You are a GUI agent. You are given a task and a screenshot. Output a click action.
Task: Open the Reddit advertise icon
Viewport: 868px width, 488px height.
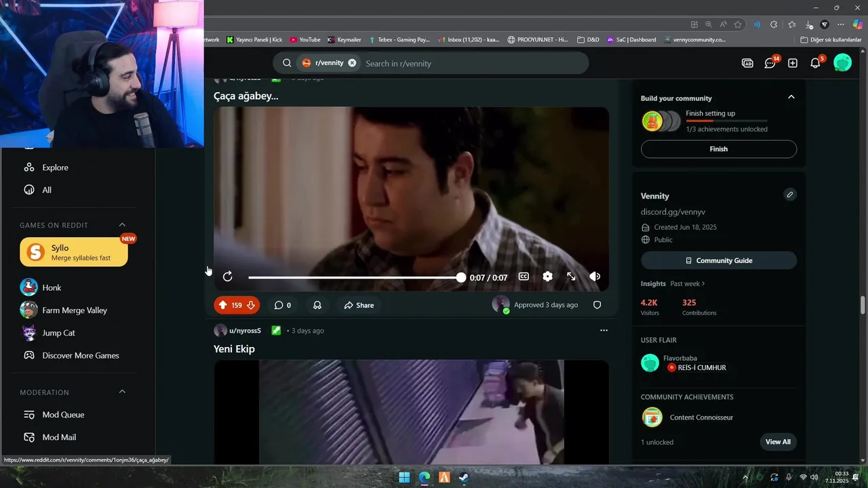click(747, 63)
